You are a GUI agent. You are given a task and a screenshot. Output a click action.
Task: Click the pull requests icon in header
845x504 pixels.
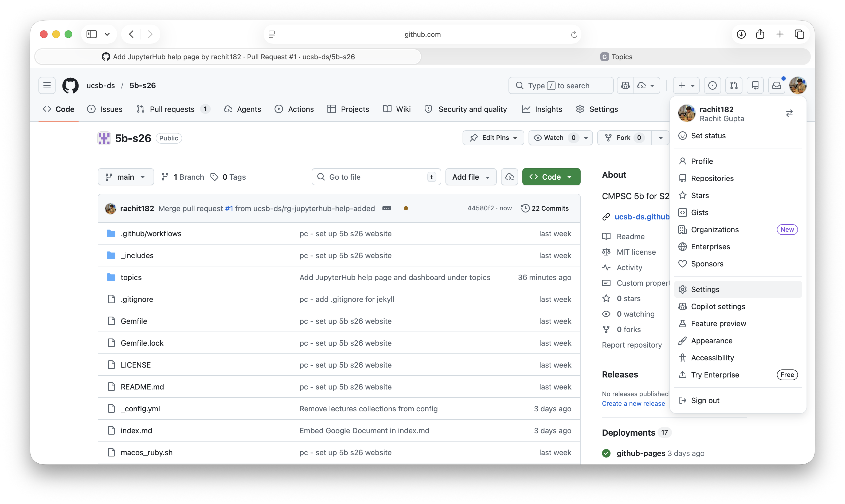click(734, 85)
